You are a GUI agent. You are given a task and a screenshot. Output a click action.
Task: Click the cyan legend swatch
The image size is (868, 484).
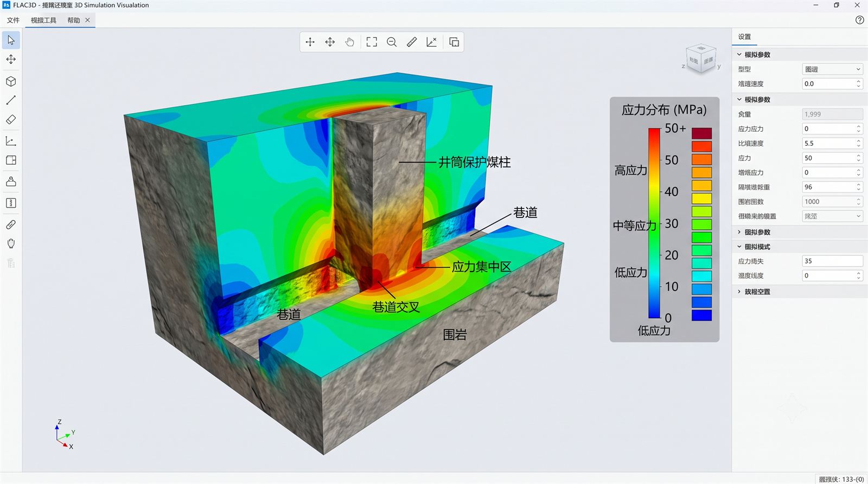[x=701, y=276]
